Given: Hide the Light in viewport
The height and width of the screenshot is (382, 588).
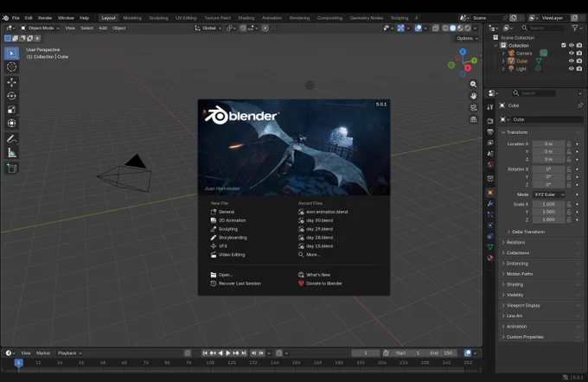Looking at the screenshot, I should pos(571,68).
